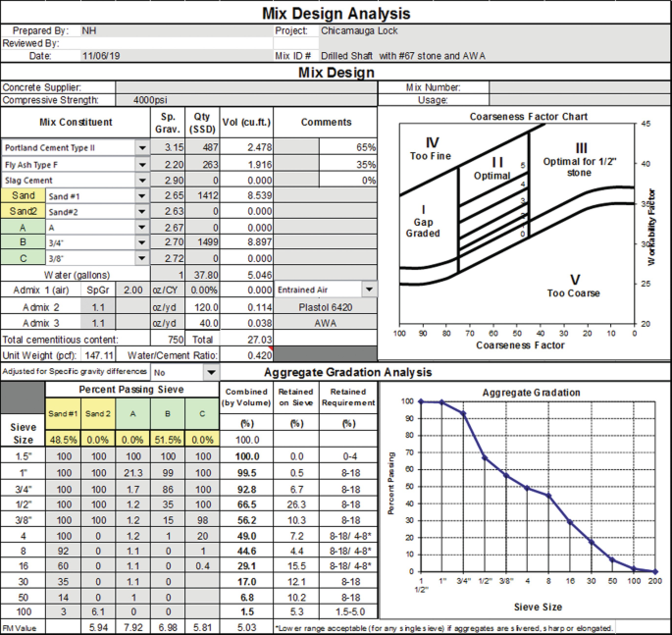This screenshot has height=635, width=672.
Task: Select the combined 1/2" value '66.5'
Action: [x=246, y=504]
